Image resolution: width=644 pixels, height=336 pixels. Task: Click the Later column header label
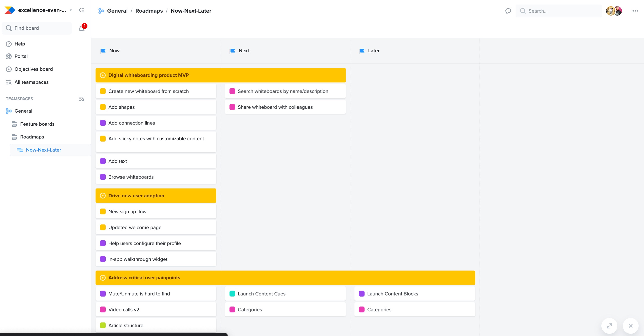tap(374, 51)
